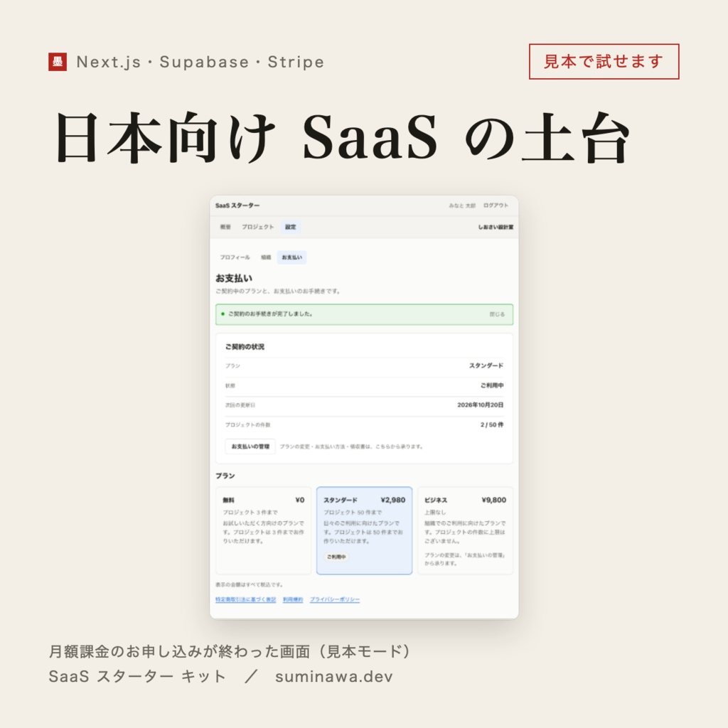
Task: Open the プライバシーポリシー link
Action: 335,599
